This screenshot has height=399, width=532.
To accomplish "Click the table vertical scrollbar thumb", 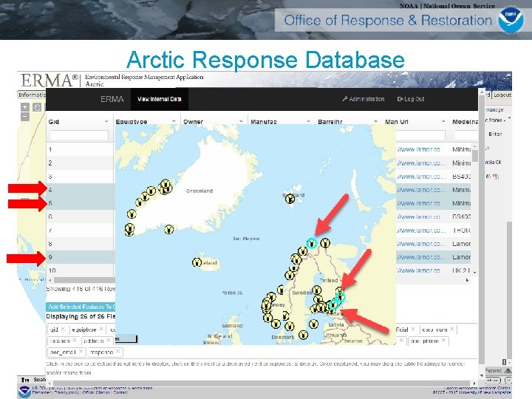I will point(475,156).
